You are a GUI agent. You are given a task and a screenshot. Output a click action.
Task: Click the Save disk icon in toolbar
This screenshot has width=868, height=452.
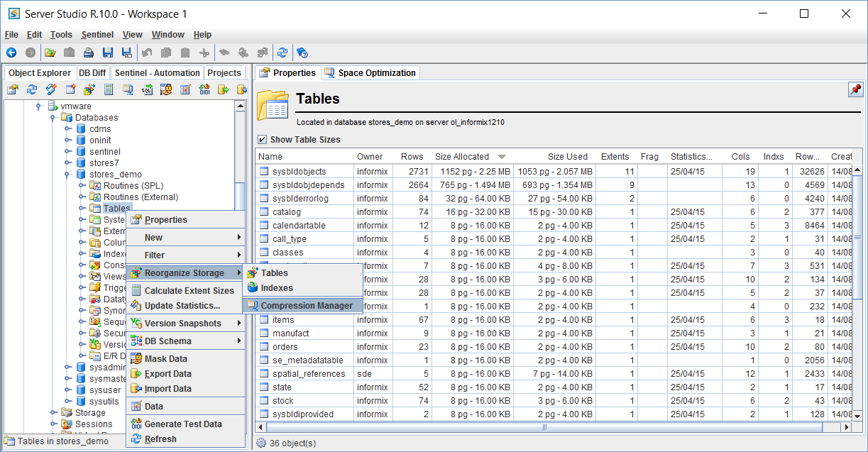(108, 53)
